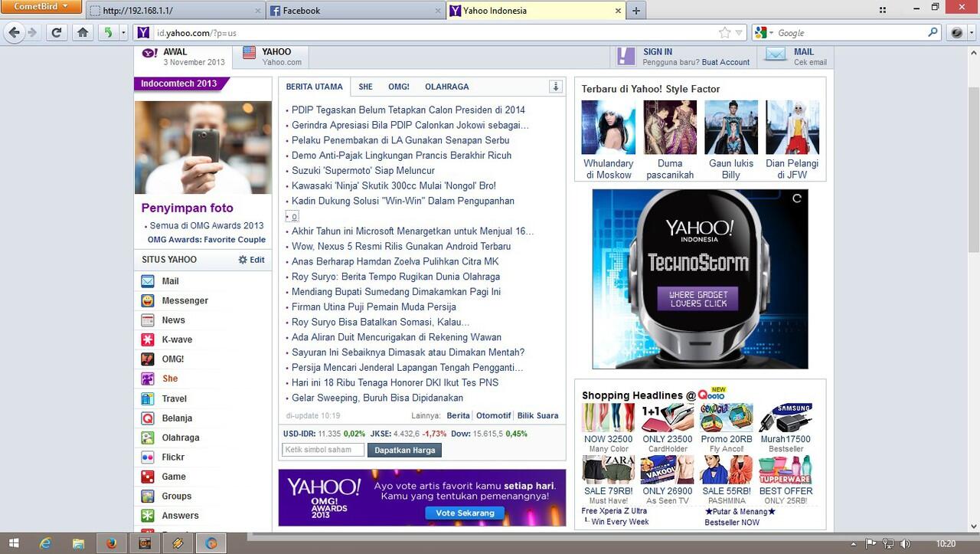
Task: Open the Google search engine dropdown
Action: (x=765, y=33)
